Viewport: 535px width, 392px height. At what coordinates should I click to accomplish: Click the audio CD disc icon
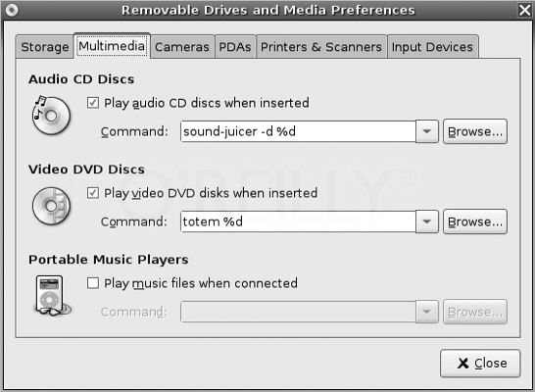51,116
